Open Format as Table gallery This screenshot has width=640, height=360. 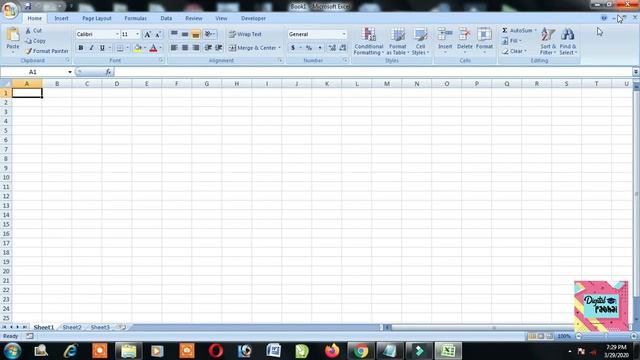(x=398, y=41)
